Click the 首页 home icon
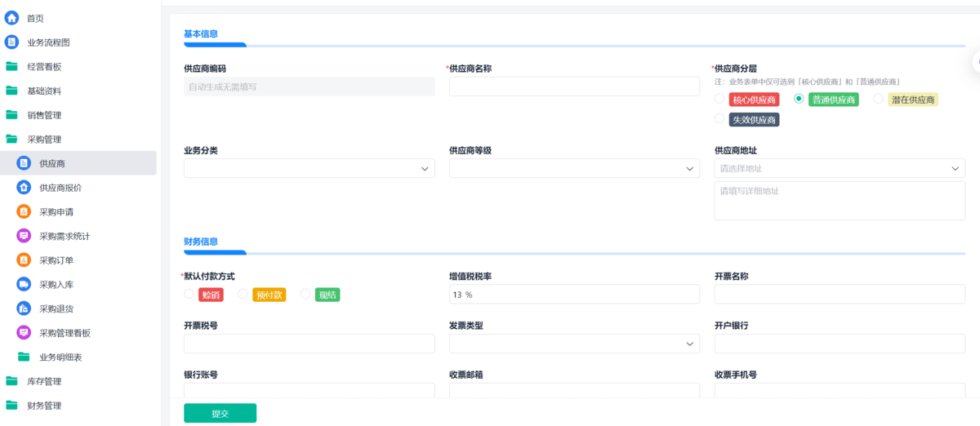The height and width of the screenshot is (426, 980). point(12,18)
